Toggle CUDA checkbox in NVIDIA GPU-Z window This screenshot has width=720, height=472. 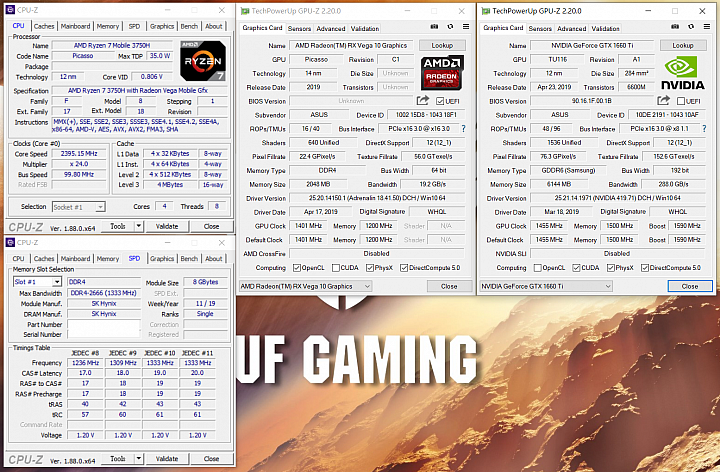click(x=576, y=268)
